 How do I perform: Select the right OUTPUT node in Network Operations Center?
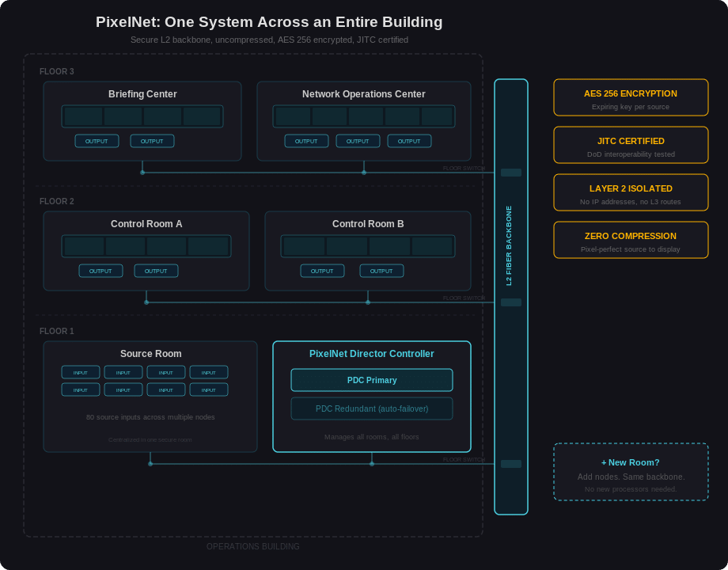(409, 141)
